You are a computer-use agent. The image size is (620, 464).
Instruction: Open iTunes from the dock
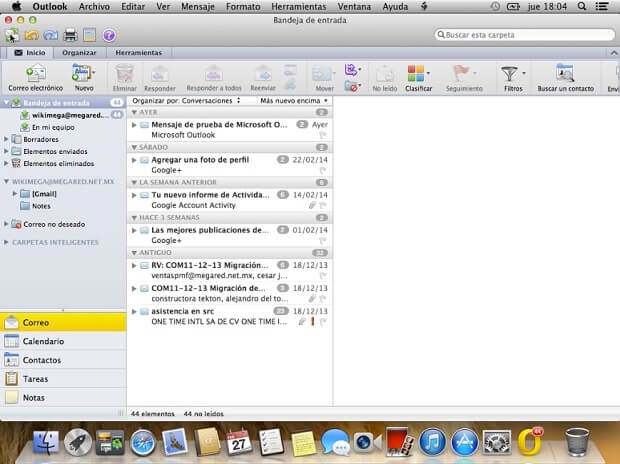(433, 442)
